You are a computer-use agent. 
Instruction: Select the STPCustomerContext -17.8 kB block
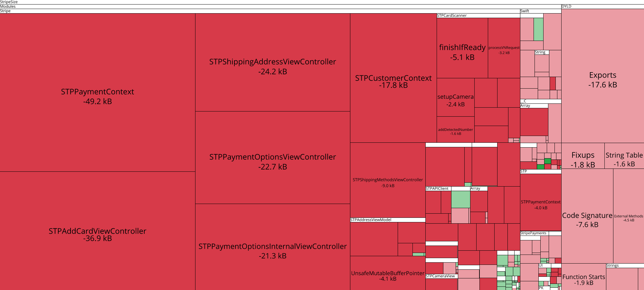click(x=393, y=78)
